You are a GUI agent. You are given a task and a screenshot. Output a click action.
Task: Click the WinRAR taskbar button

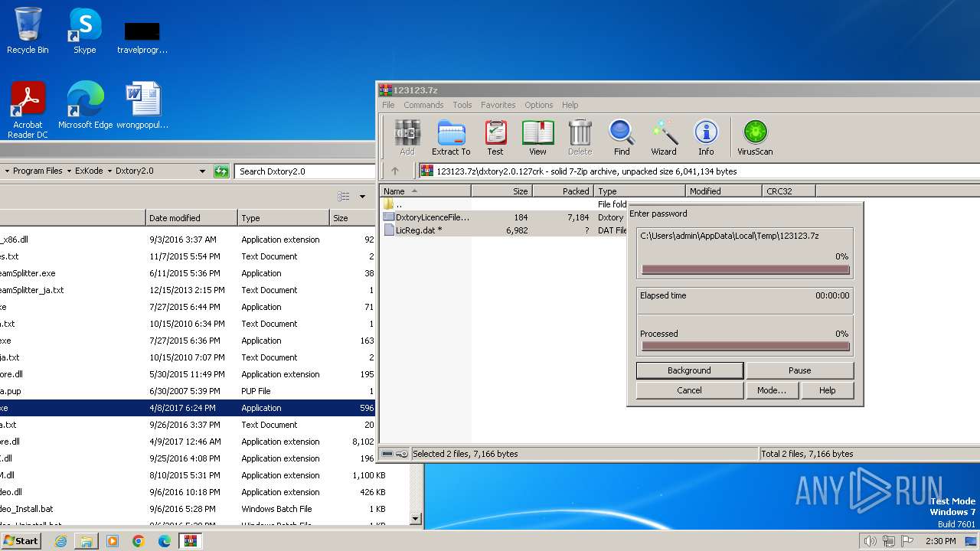point(191,541)
